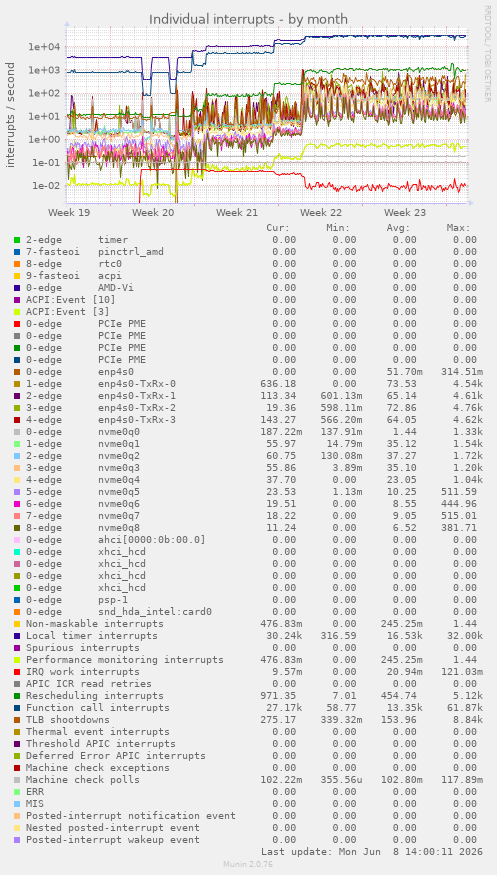The height and width of the screenshot is (875, 497).
Task: Click the green swatch beside 2-edge timer
Action: 17,240
